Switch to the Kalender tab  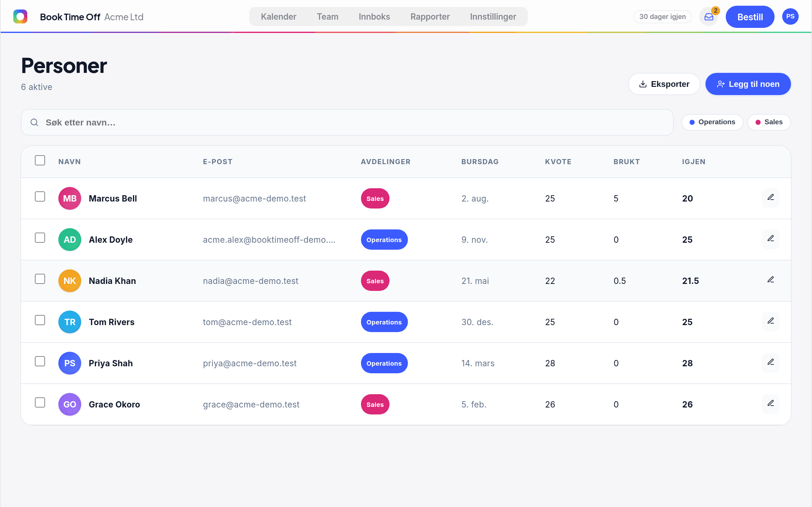278,16
